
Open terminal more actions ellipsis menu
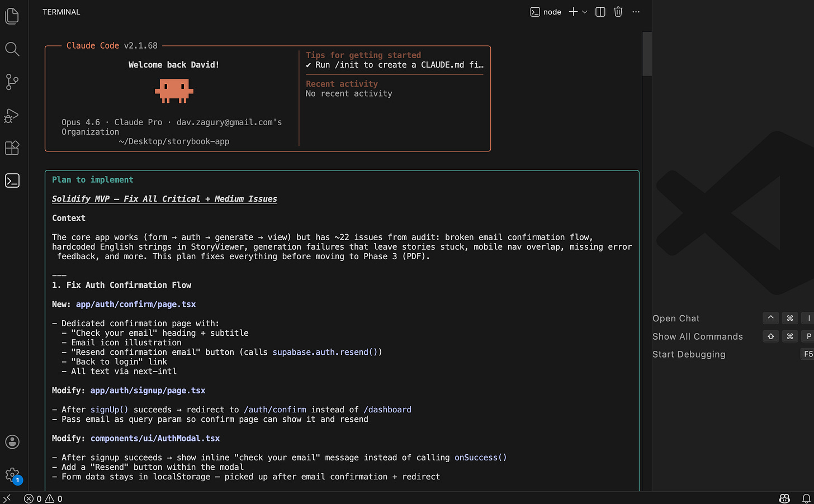point(636,12)
